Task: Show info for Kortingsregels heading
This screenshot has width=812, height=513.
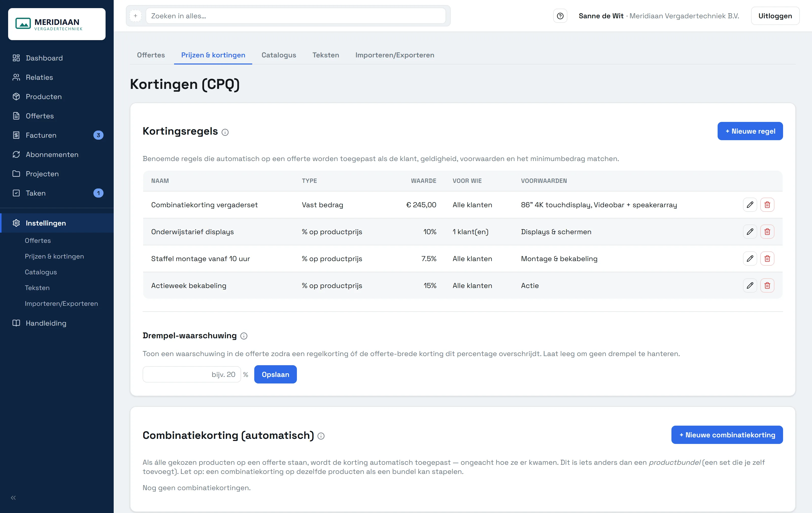Action: (225, 132)
